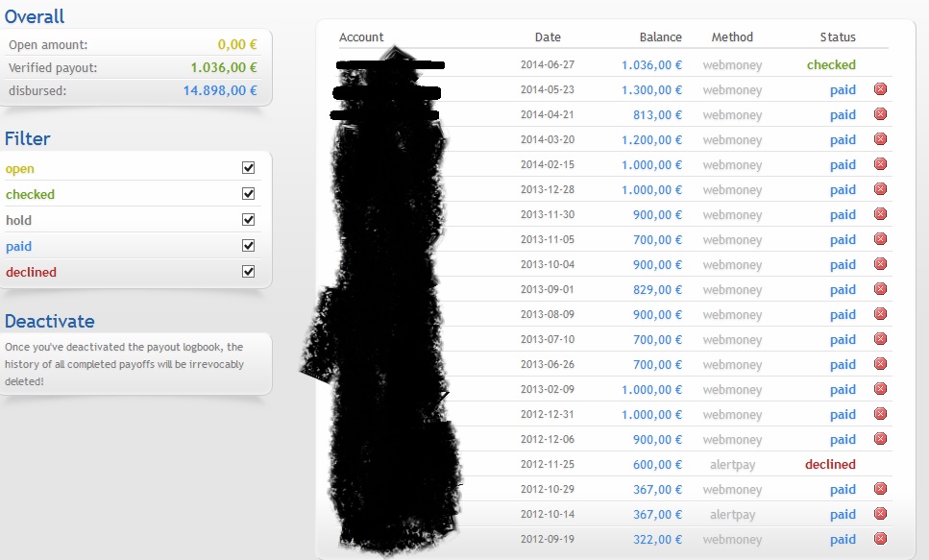929x560 pixels.
Task: Click the 813,00 € balance value
Action: point(657,115)
